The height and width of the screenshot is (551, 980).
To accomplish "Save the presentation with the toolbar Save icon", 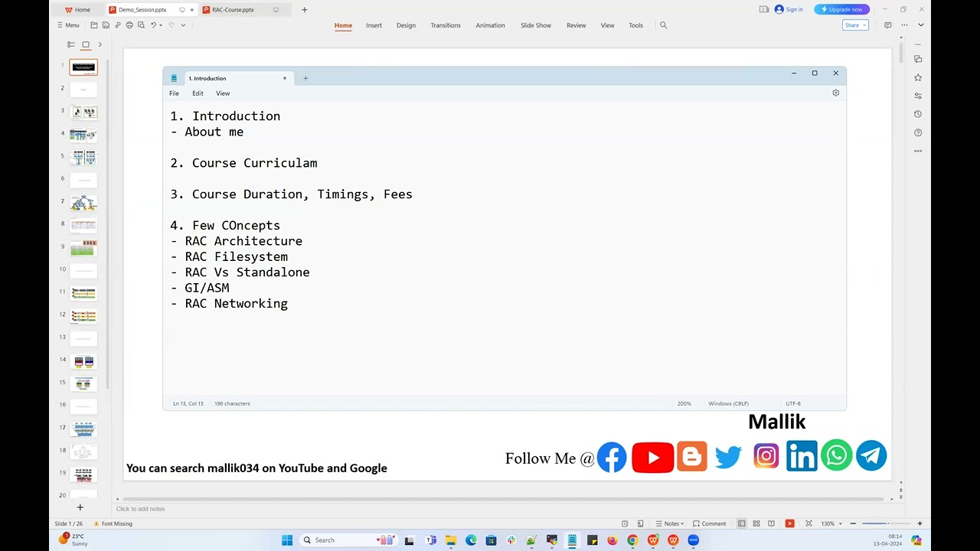I will coord(106,25).
